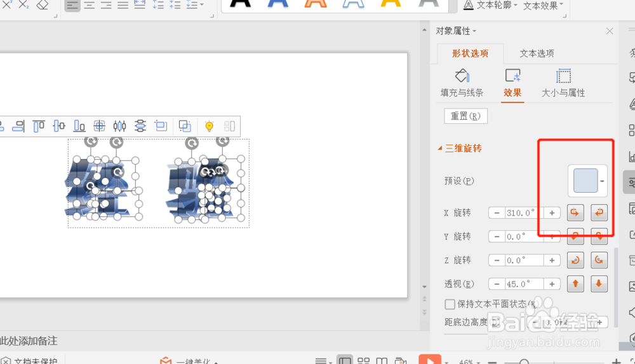Decrease X 旋转 with minus button
The width and height of the screenshot is (635, 364).
click(x=497, y=212)
